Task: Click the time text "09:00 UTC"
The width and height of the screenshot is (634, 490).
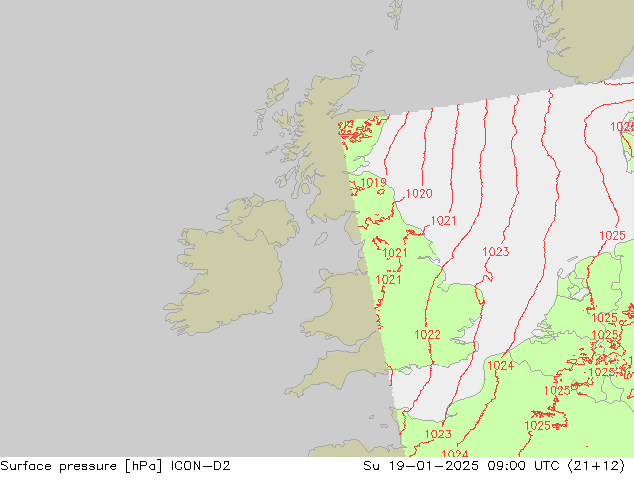Action: click(x=523, y=466)
